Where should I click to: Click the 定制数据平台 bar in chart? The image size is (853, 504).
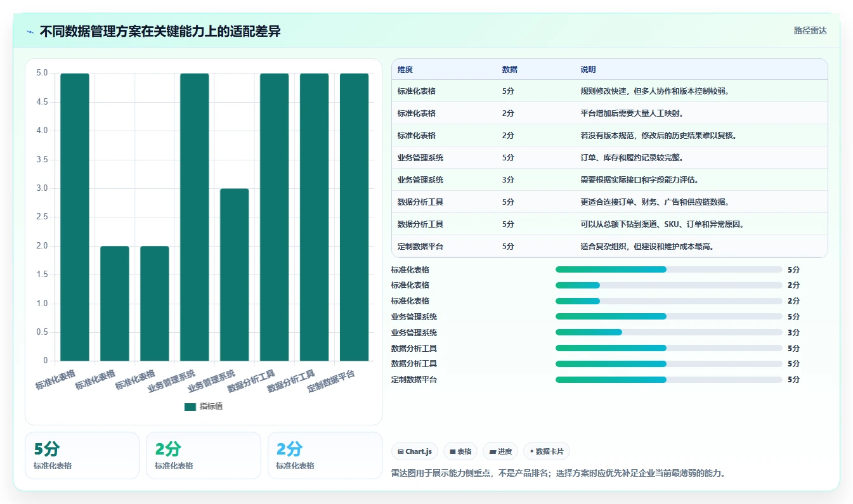[355, 217]
